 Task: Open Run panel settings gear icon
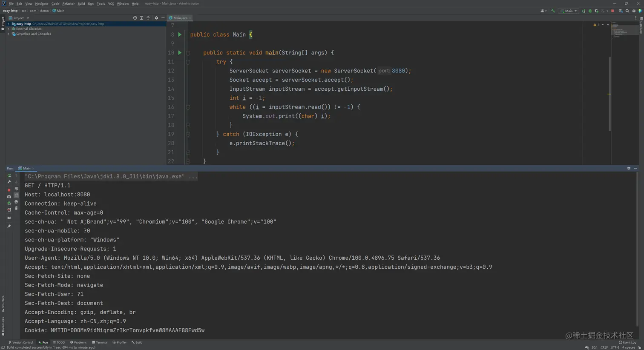pyautogui.click(x=629, y=168)
